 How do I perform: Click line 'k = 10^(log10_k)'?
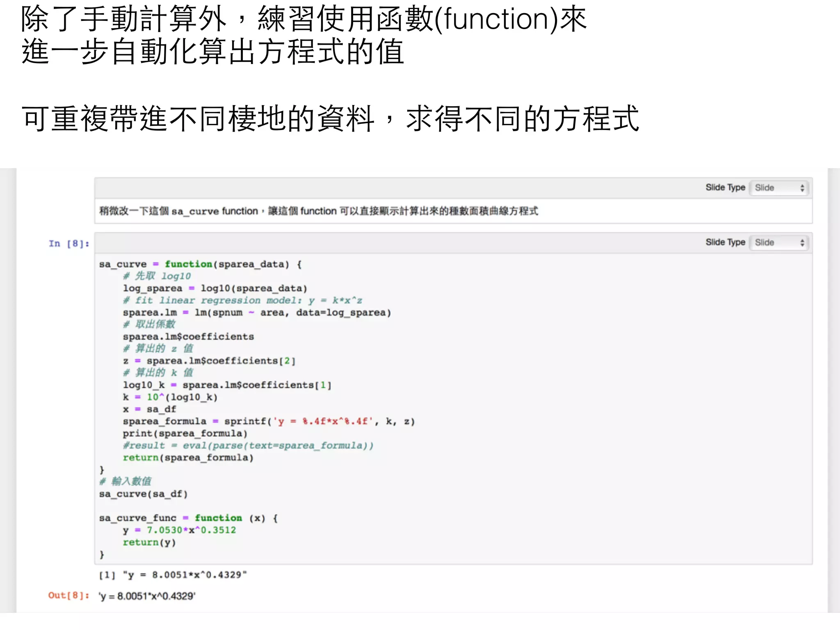(170, 397)
